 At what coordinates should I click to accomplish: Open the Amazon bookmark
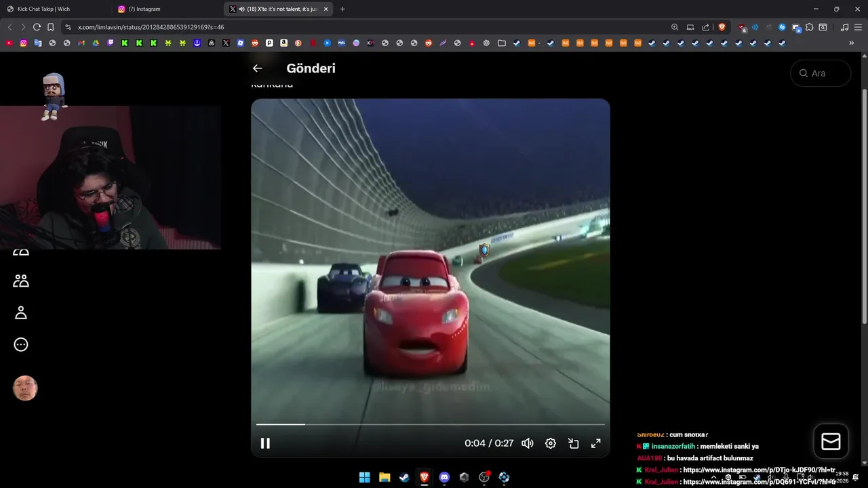coord(283,43)
